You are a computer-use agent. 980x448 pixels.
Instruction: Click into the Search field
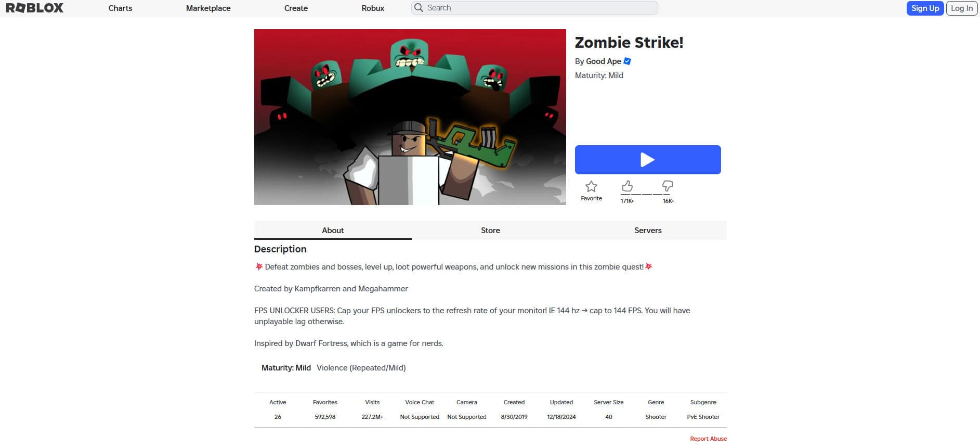534,8
